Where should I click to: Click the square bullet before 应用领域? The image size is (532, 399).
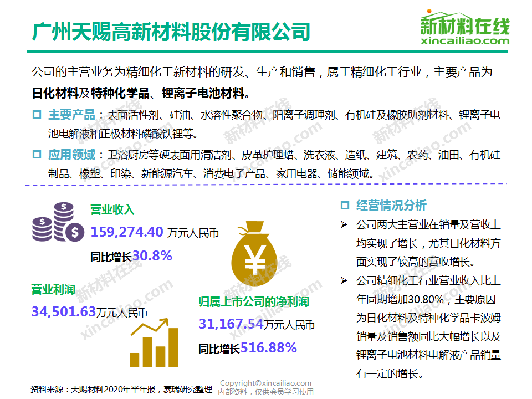(x=37, y=155)
